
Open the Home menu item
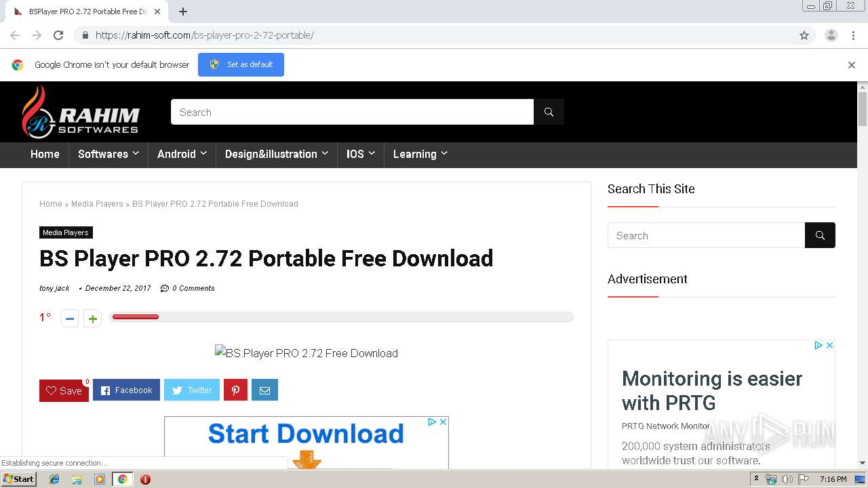[45, 154]
